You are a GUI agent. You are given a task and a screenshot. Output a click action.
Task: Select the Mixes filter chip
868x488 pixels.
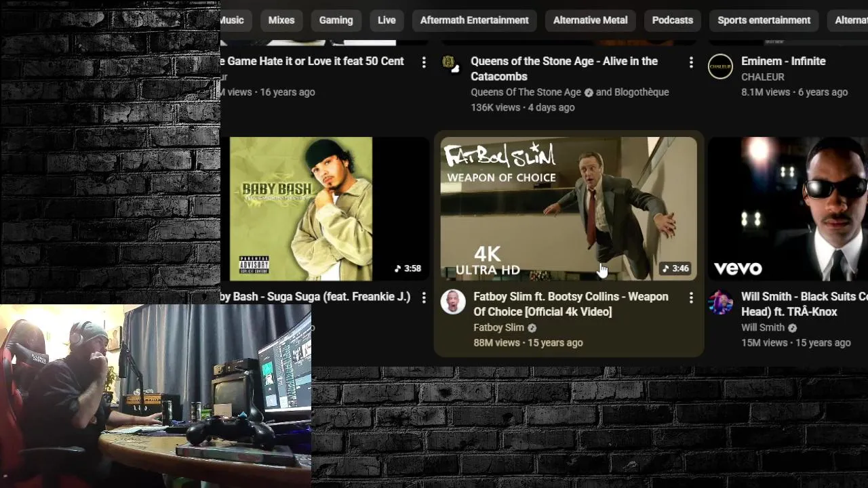[x=281, y=20]
